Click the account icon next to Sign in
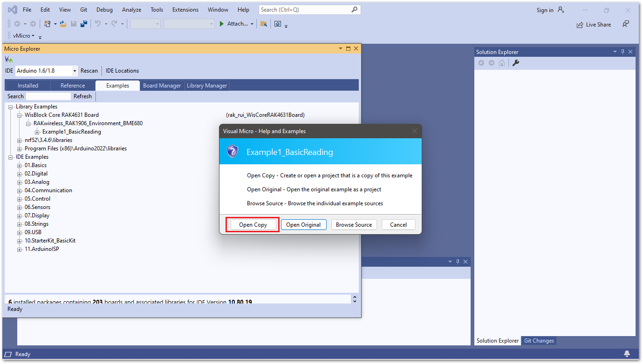The height and width of the screenshot is (364, 643). [561, 10]
